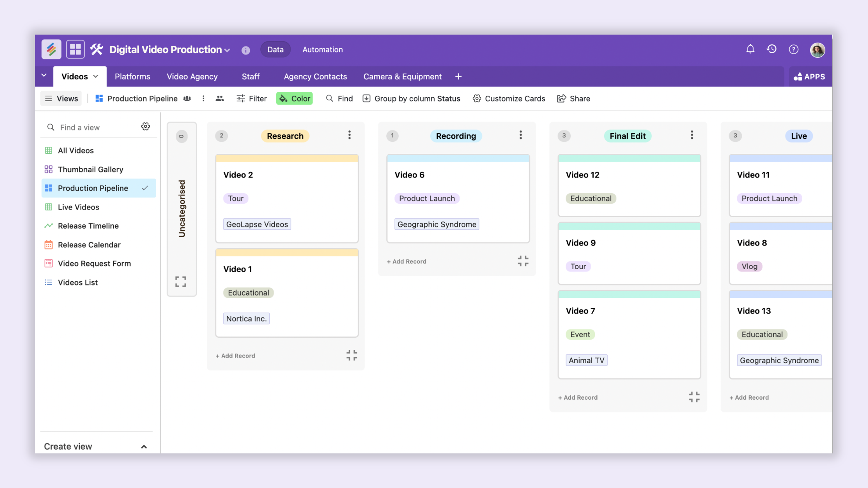Add Record in Research column
Screen dimensions: 868x488
[236, 356]
